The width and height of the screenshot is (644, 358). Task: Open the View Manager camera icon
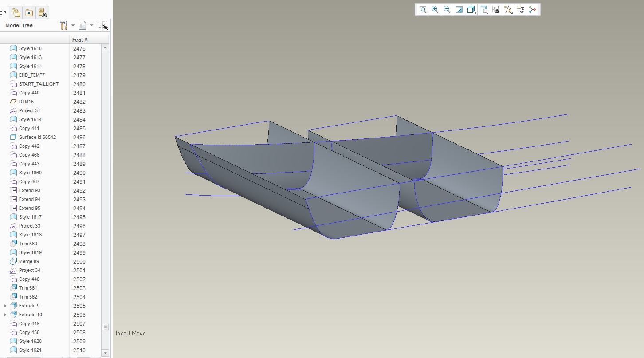pyautogui.click(x=496, y=9)
